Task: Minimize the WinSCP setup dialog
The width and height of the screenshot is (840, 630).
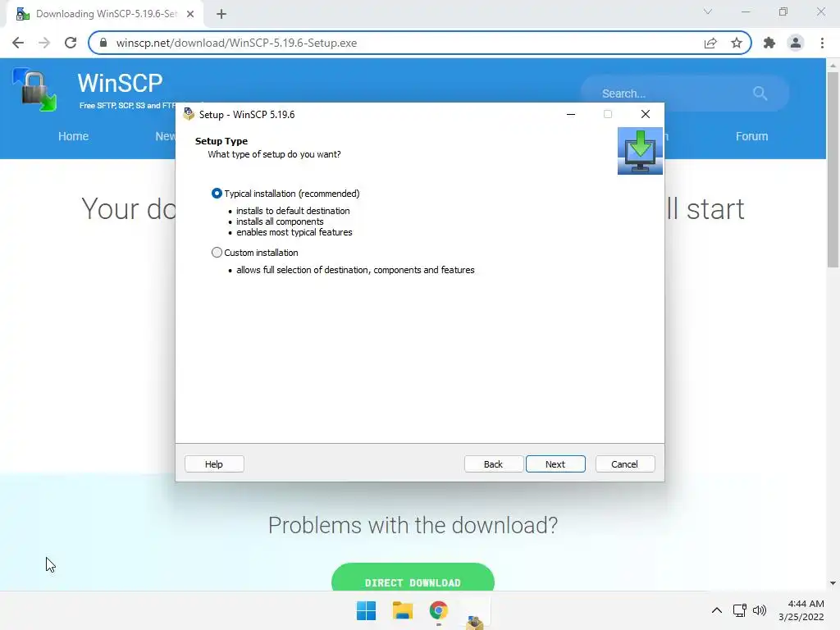Action: tap(571, 114)
